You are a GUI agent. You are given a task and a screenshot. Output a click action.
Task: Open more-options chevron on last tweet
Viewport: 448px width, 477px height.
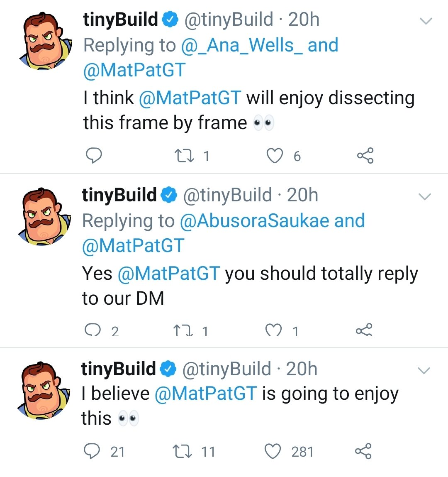(x=424, y=370)
